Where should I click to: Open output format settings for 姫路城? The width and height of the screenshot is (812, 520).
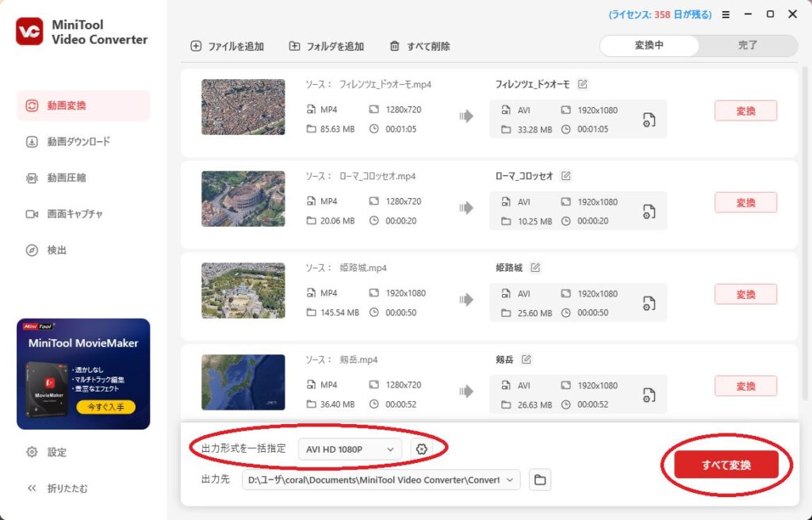pos(649,303)
